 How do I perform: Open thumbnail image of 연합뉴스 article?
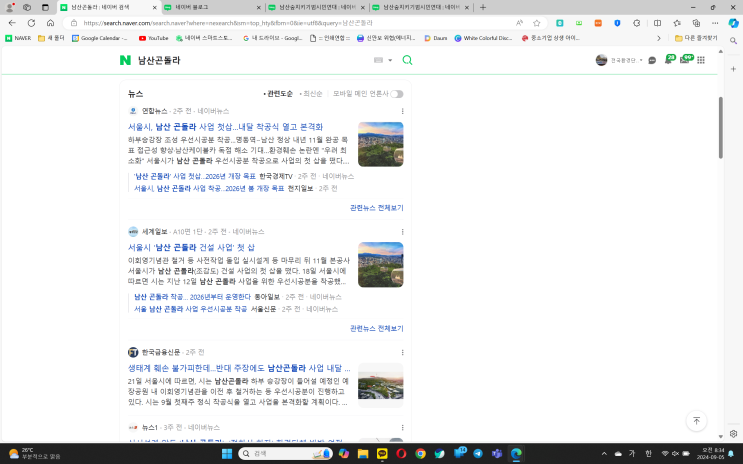coord(381,144)
